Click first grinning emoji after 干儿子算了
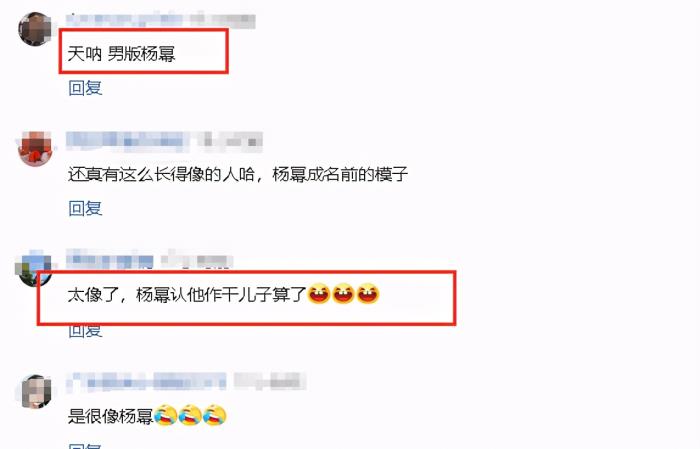Screen dimensions: 700x449 tap(319, 294)
